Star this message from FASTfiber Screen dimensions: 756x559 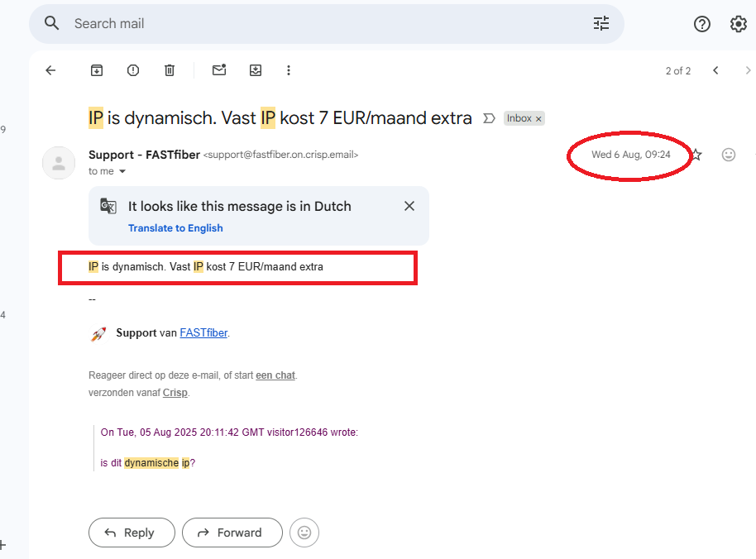[697, 155]
